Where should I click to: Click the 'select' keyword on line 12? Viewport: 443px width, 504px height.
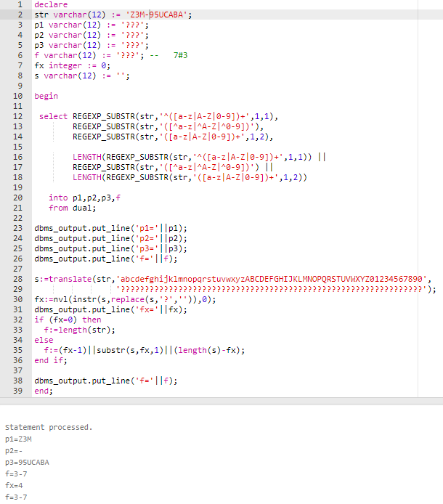[53, 116]
